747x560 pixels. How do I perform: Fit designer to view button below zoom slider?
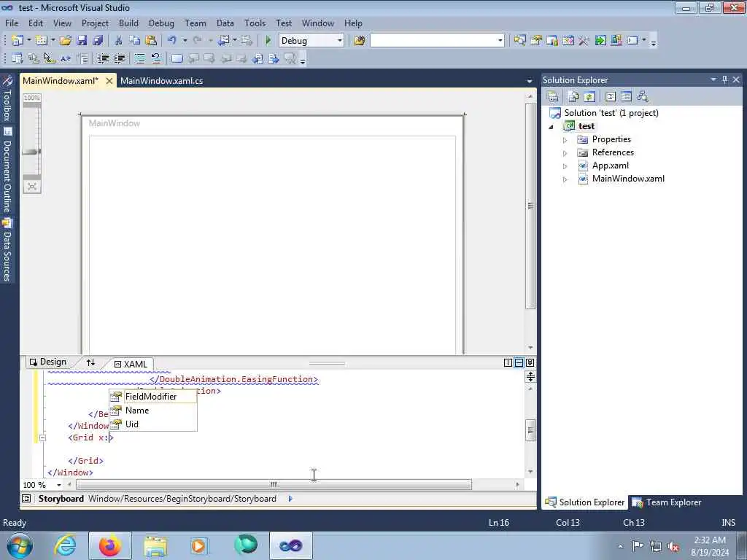tap(32, 186)
